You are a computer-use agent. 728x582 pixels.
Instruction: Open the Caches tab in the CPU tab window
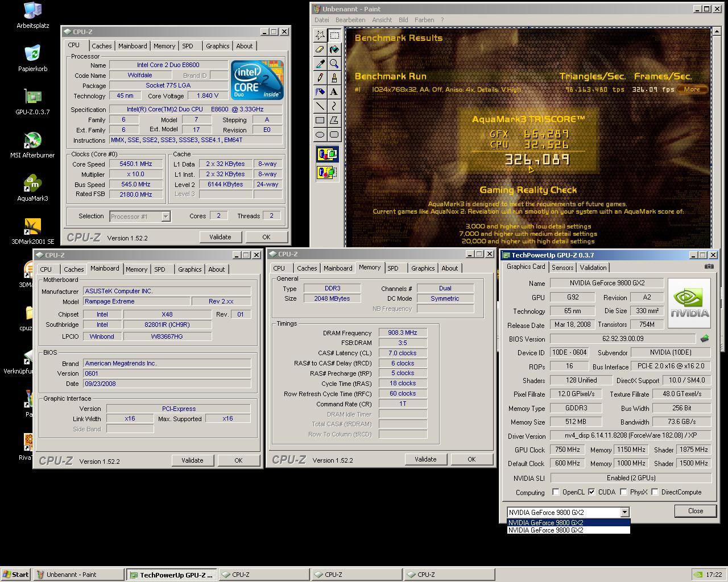[x=102, y=46]
